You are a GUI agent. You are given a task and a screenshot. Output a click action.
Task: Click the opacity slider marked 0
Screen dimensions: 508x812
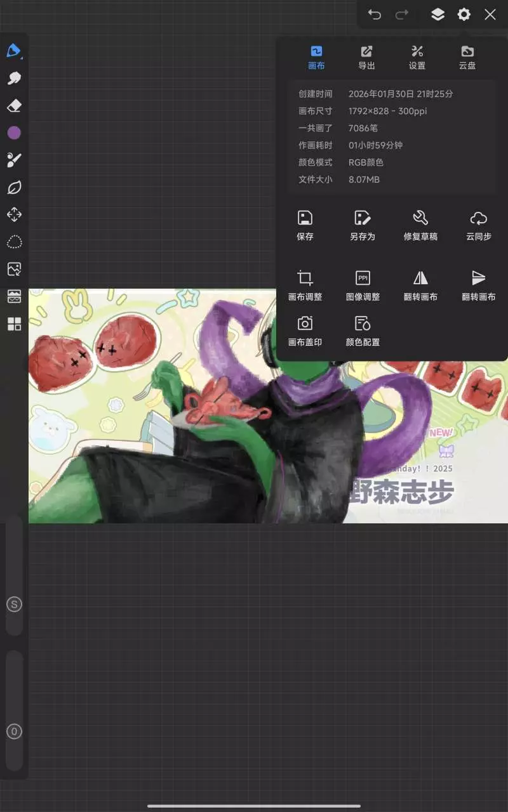pyautogui.click(x=14, y=731)
